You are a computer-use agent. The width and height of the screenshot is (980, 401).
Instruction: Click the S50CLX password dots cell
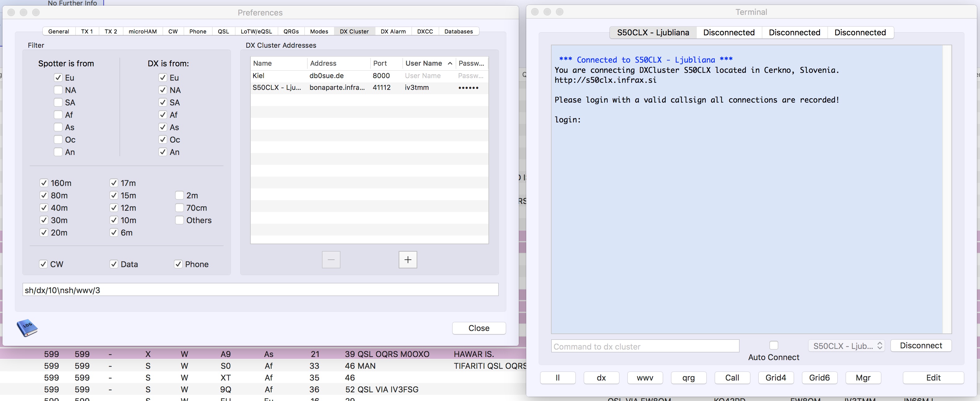(468, 88)
